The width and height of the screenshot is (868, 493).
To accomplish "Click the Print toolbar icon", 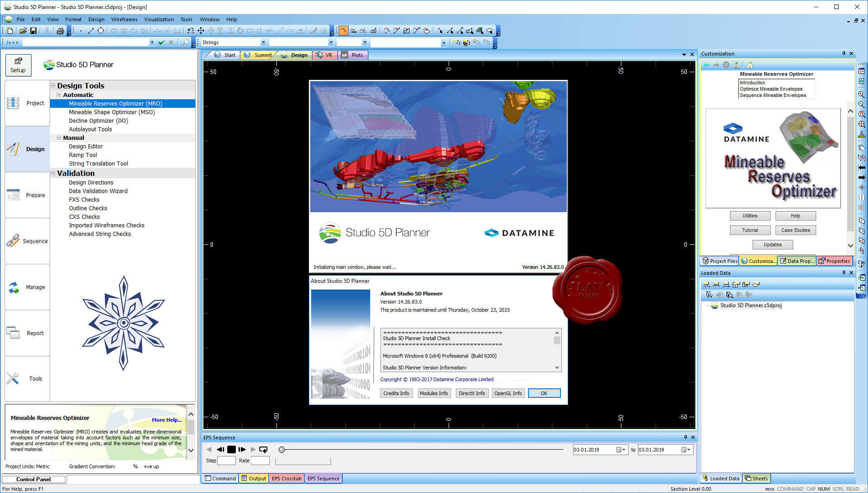I will [60, 31].
